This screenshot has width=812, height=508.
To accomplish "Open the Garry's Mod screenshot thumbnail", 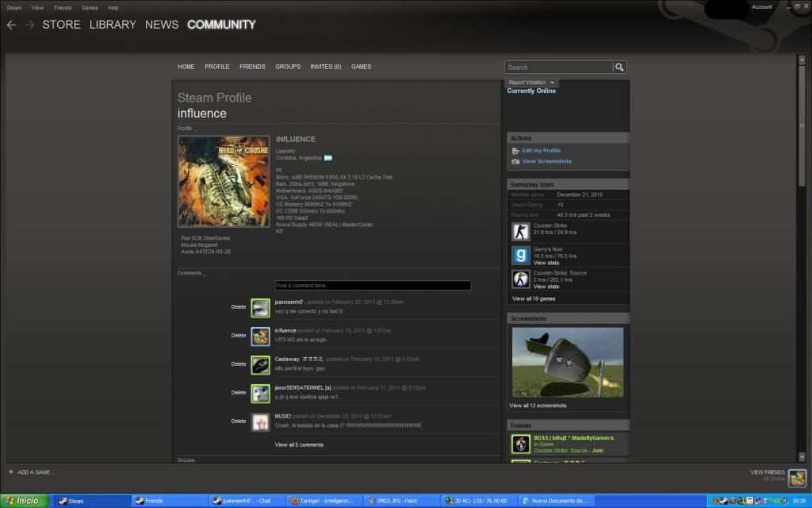I will point(568,362).
